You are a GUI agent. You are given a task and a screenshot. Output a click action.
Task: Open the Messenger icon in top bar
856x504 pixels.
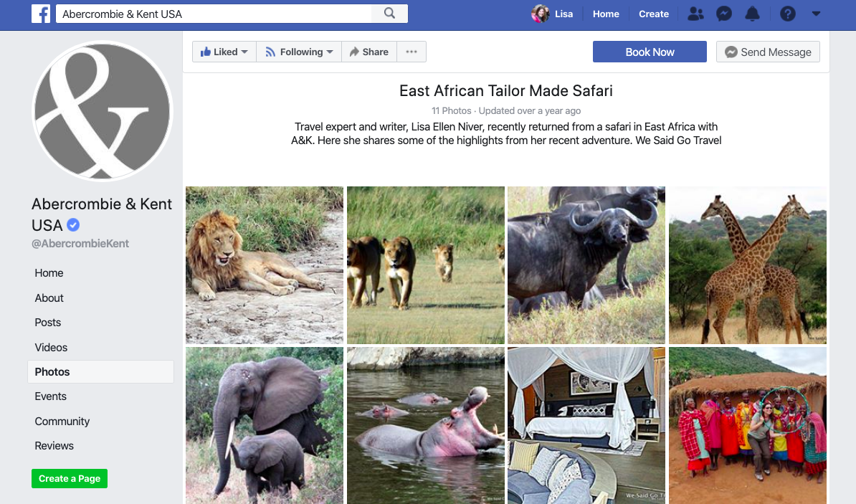click(x=724, y=14)
